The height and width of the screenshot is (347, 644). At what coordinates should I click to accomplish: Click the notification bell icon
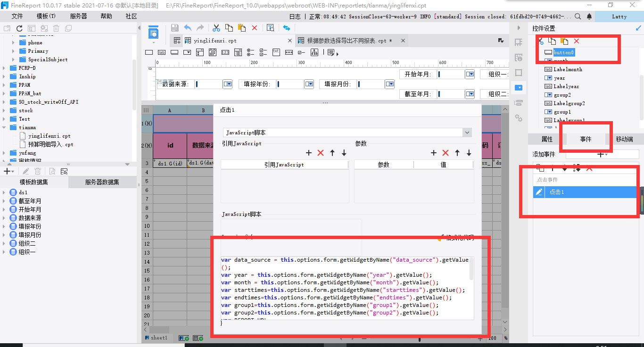pos(589,16)
